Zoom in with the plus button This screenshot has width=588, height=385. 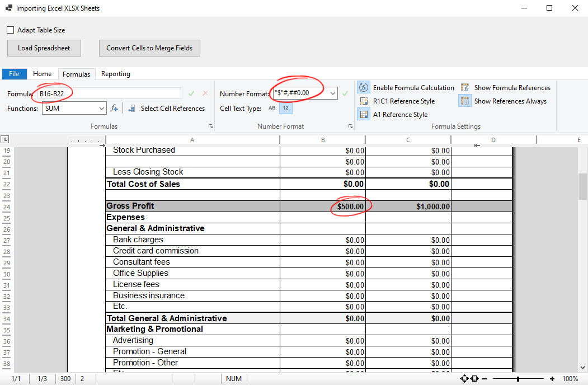pyautogui.click(x=552, y=379)
